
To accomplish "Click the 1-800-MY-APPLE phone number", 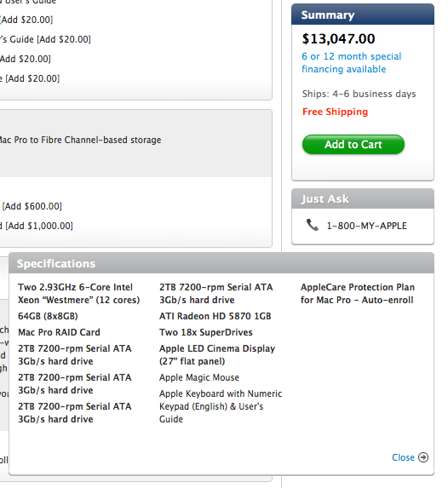I will 367,226.
